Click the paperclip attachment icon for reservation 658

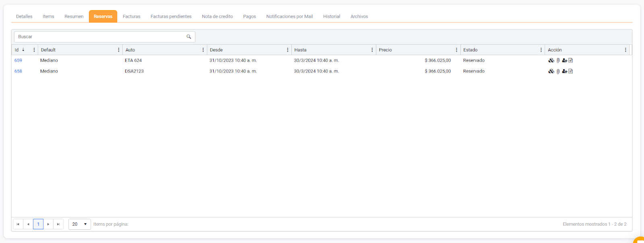[x=558, y=71]
